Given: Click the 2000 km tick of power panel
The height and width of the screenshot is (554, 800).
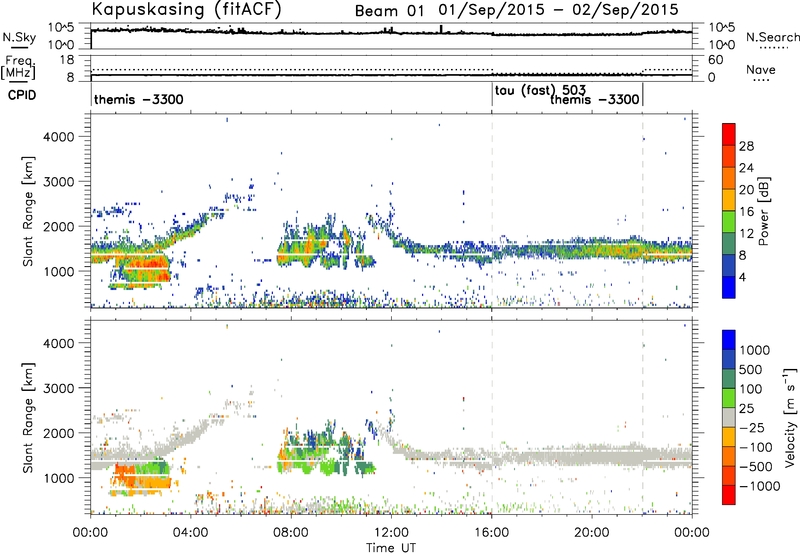Looking at the screenshot, I should [59, 226].
